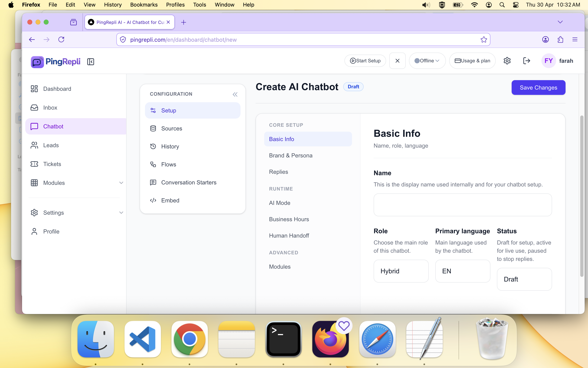Select Setup in Configuration

[x=193, y=110]
